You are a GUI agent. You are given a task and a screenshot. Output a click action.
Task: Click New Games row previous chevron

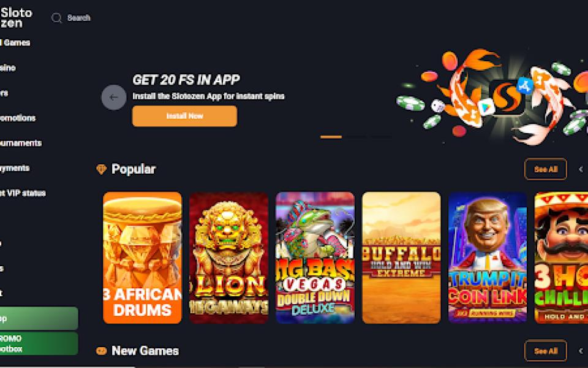tap(581, 351)
